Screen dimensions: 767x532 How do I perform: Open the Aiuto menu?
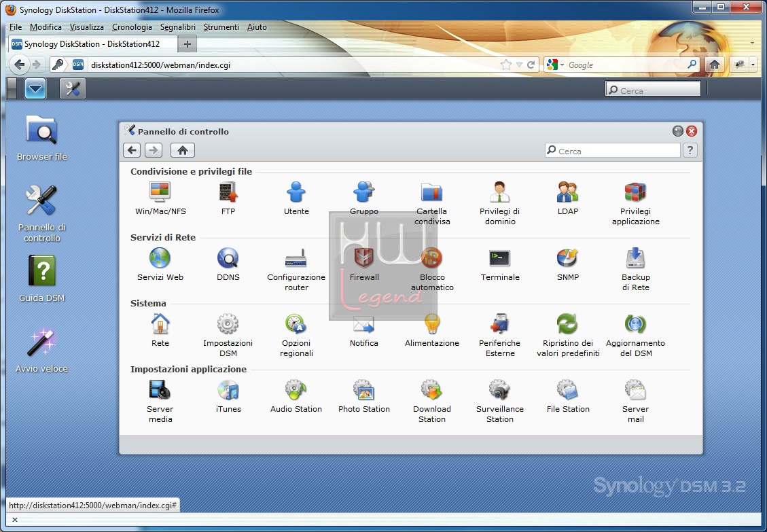(257, 27)
